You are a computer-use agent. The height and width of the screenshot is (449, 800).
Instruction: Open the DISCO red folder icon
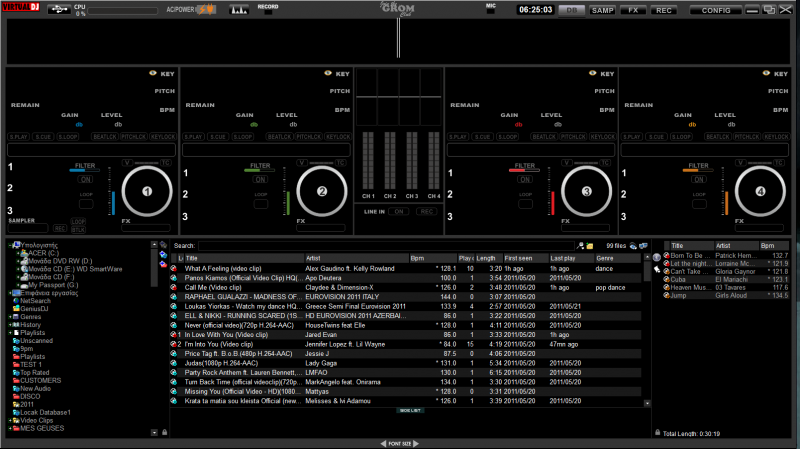tap(16, 396)
